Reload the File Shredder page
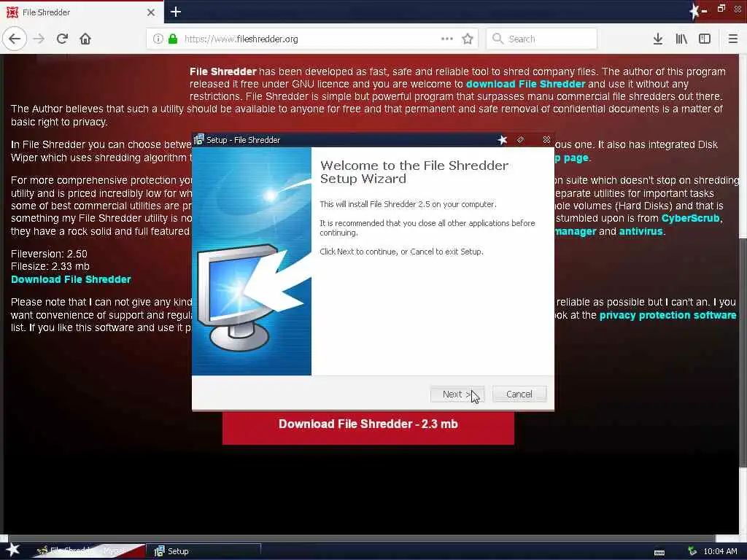 pyautogui.click(x=62, y=39)
